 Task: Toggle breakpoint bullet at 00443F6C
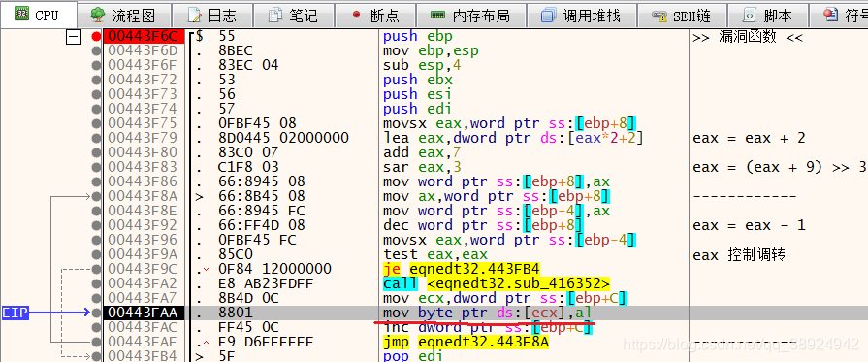pyautogui.click(x=96, y=37)
